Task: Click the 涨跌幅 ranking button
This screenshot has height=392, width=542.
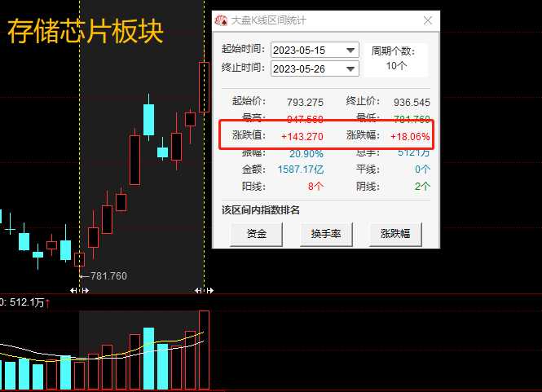Action: click(395, 234)
